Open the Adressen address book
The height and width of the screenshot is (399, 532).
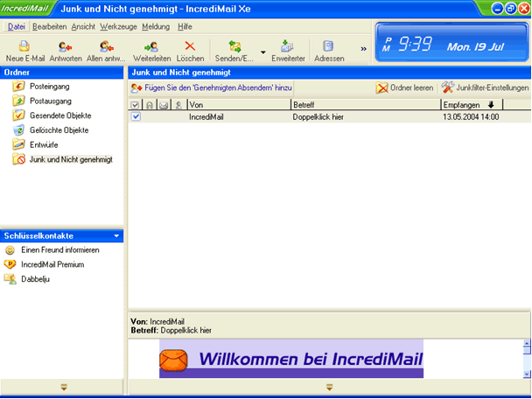coord(329,51)
